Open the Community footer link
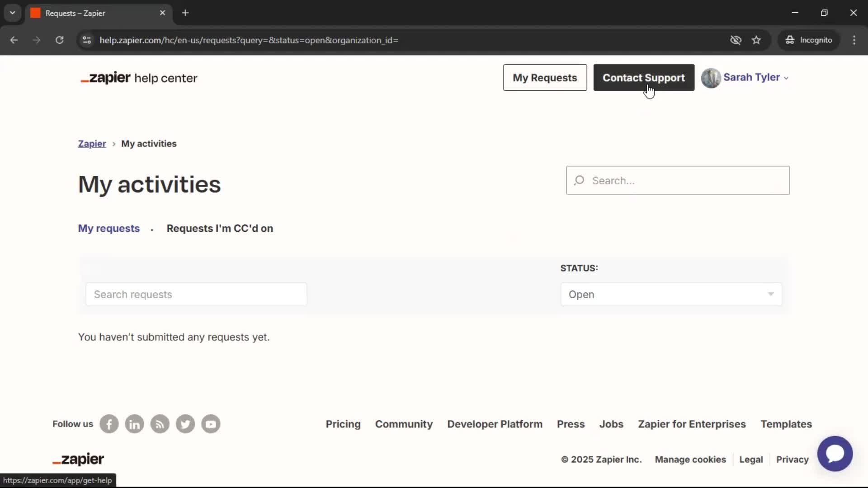This screenshot has width=868, height=488. tap(404, 424)
